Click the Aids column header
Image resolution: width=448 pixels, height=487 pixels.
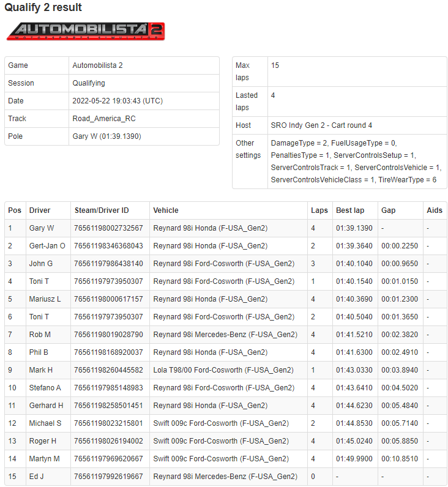point(434,210)
